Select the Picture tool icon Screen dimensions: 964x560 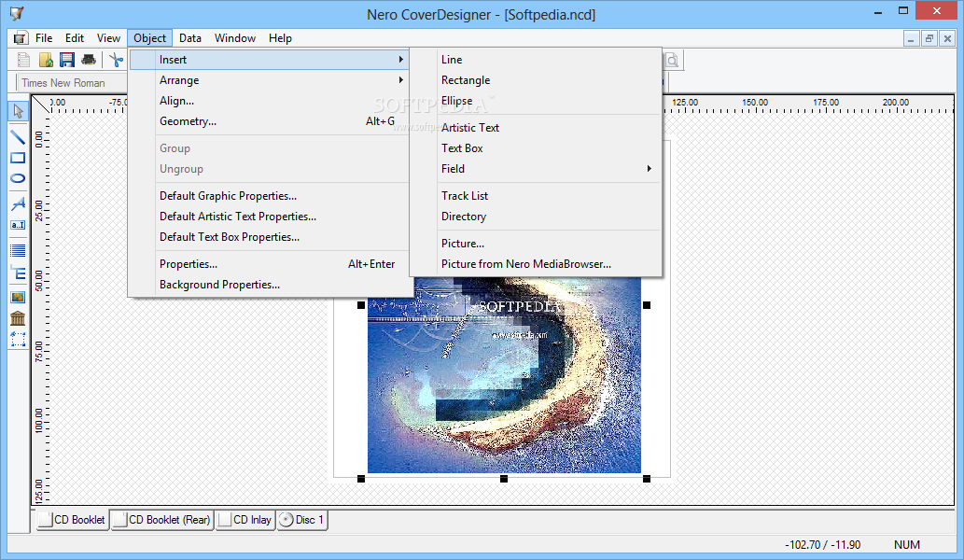click(x=18, y=297)
